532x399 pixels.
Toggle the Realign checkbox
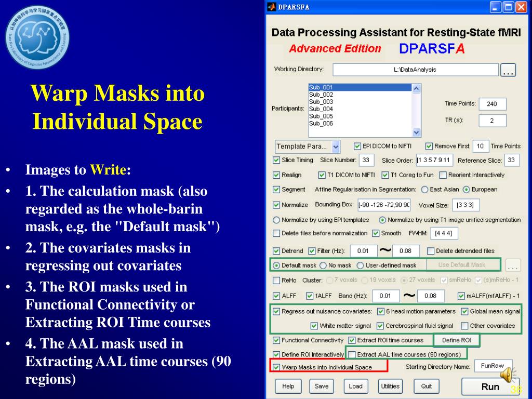(276, 175)
